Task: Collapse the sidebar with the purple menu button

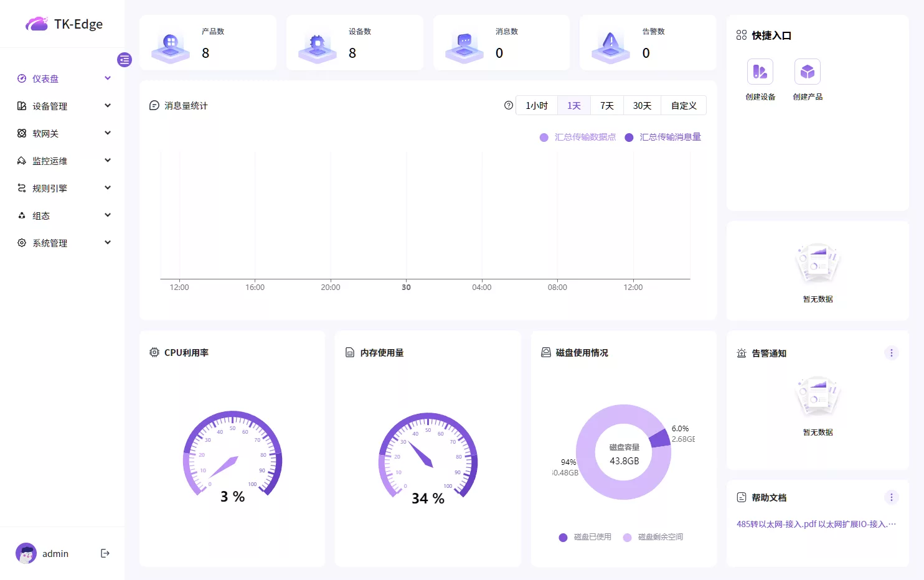Action: pos(125,60)
